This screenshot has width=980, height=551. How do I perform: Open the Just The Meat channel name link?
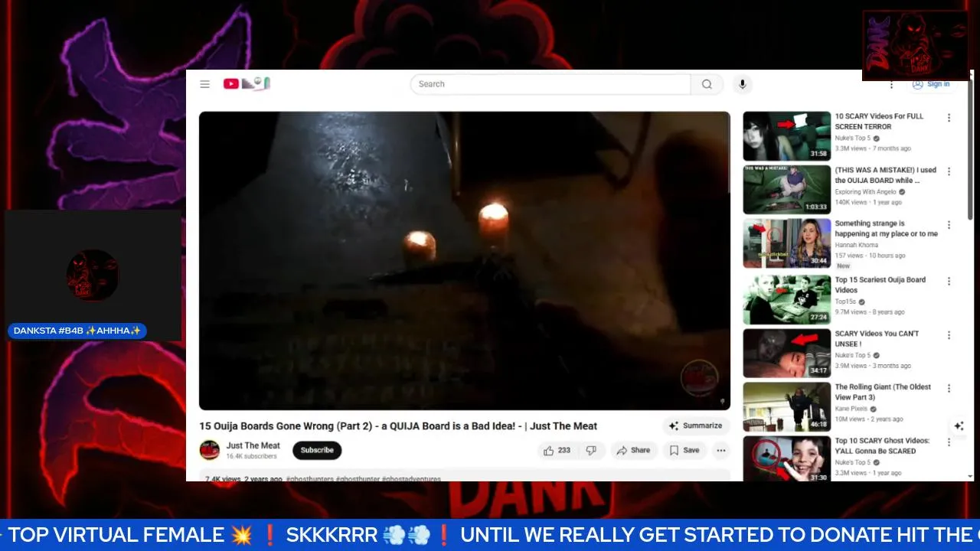click(x=253, y=445)
